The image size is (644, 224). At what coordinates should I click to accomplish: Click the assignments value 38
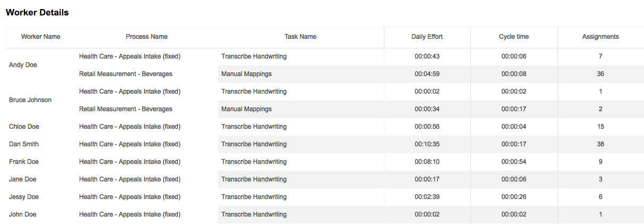tap(600, 144)
